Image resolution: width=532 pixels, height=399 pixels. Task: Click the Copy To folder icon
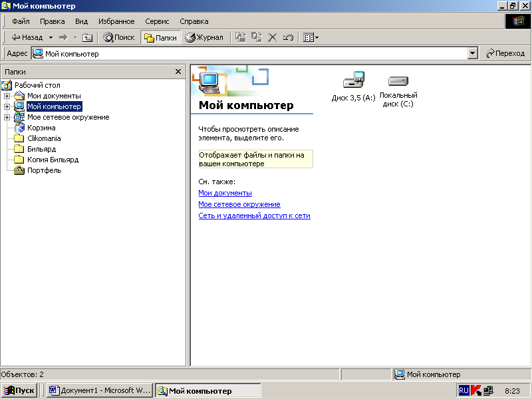(x=257, y=37)
